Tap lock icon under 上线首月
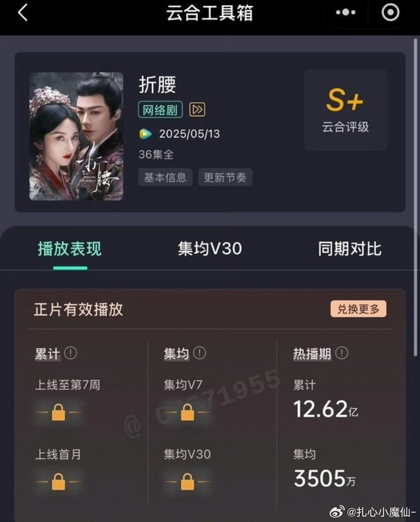This screenshot has height=522, width=420. (59, 481)
